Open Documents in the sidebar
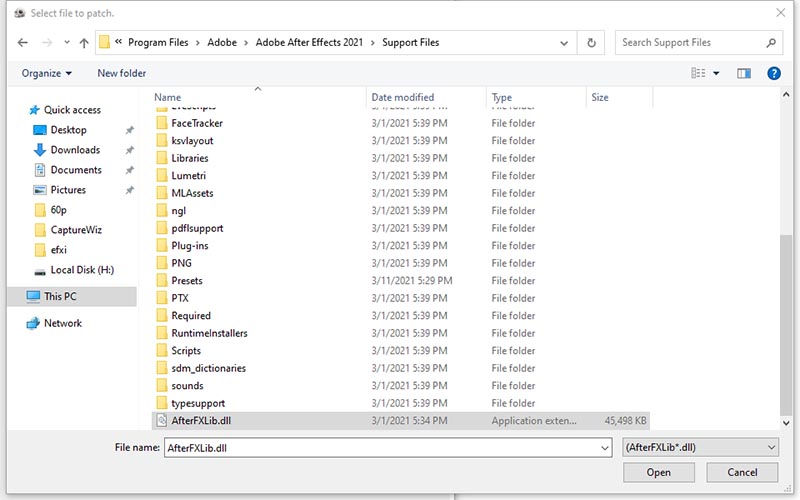The height and width of the screenshot is (500, 800). tap(76, 170)
